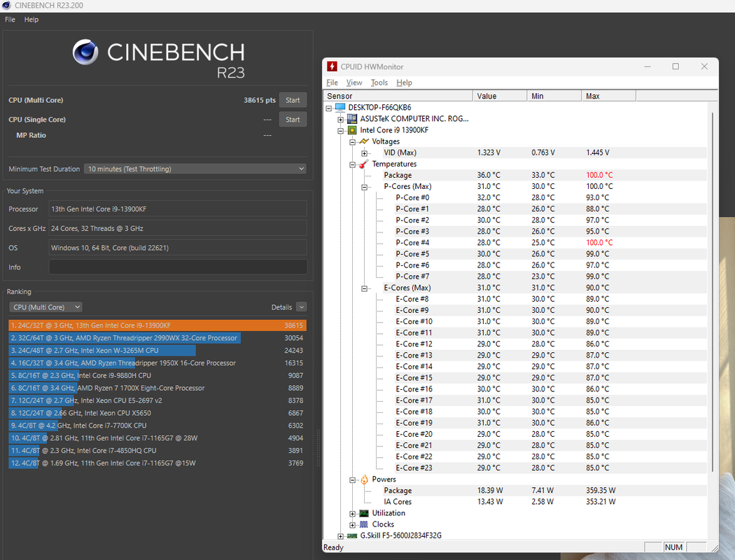Viewport: 735px width, 560px height.
Task: Collapse the E-Cores (Max) group
Action: coord(364,288)
